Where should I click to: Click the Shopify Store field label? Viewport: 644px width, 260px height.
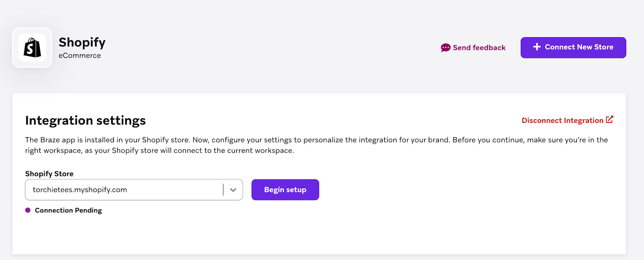49,174
